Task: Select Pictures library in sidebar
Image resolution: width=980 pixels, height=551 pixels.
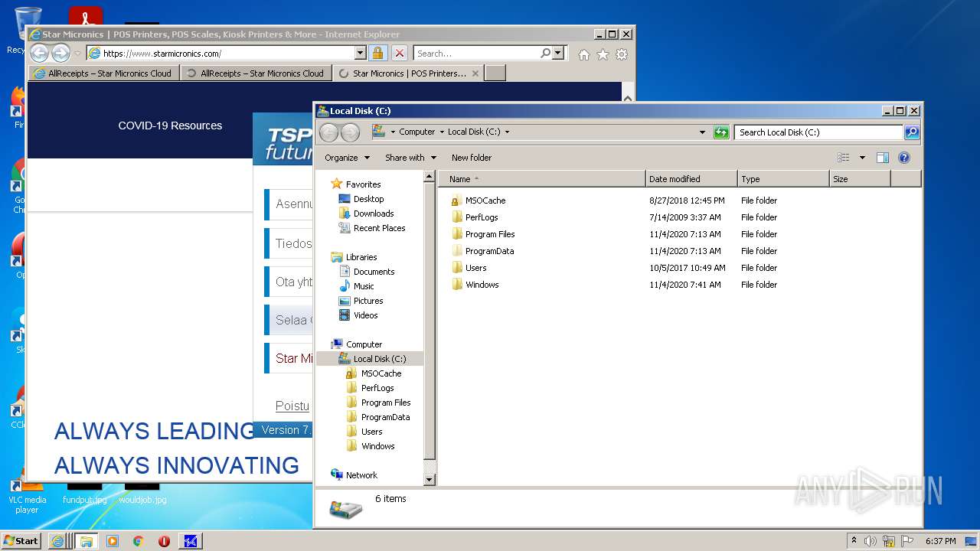Action: 367,301
